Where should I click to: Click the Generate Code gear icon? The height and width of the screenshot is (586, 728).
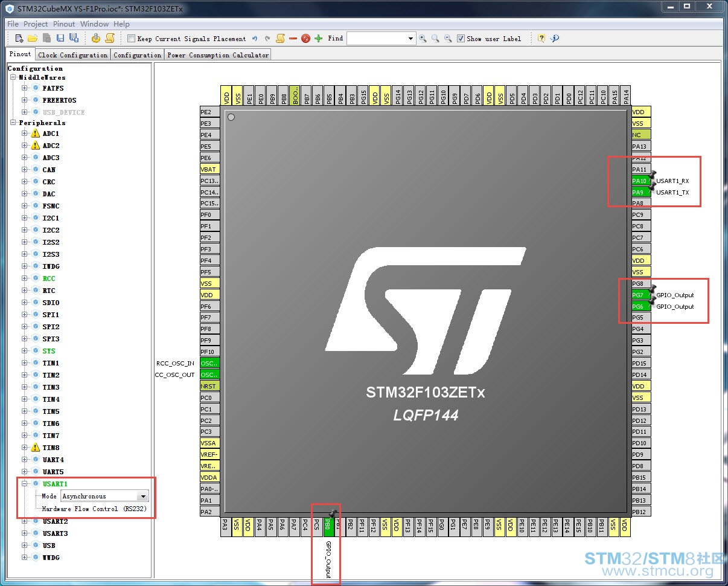click(x=96, y=38)
